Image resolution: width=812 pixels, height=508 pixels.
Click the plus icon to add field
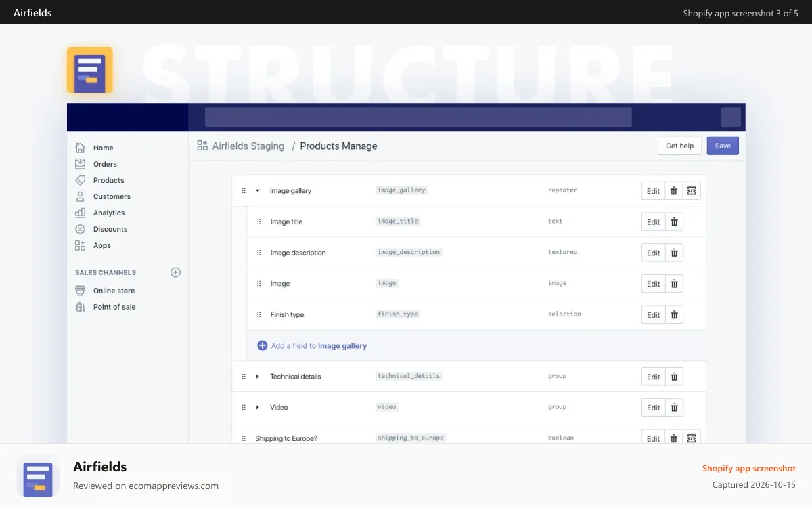pyautogui.click(x=263, y=345)
